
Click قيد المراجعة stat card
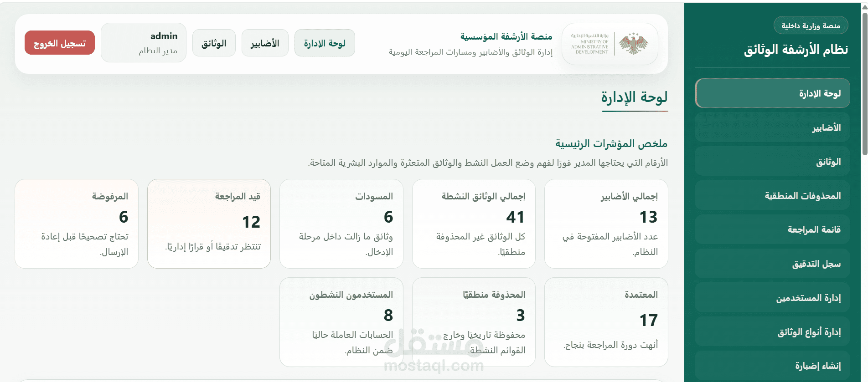point(209,224)
